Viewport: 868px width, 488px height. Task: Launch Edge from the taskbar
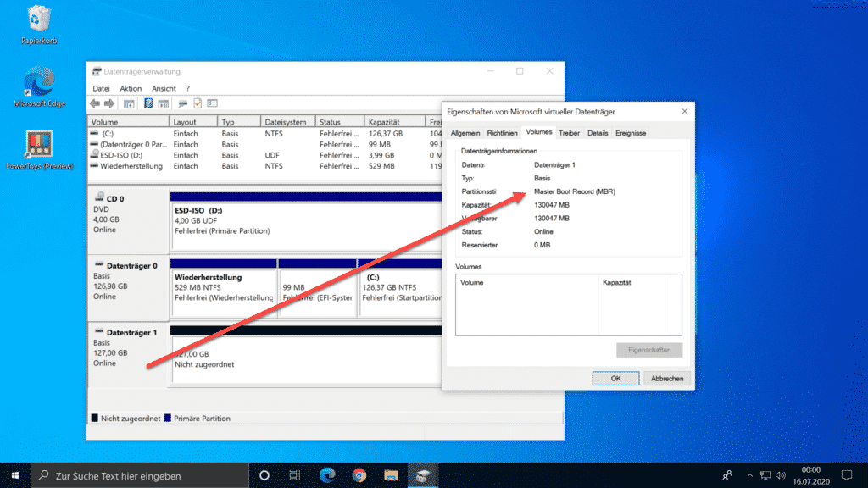(327, 475)
